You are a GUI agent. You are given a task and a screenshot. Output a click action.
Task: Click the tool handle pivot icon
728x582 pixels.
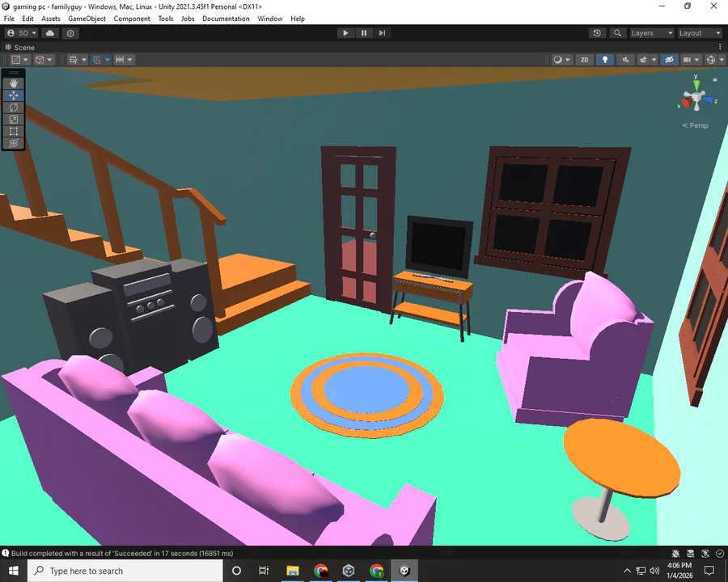tap(16, 59)
